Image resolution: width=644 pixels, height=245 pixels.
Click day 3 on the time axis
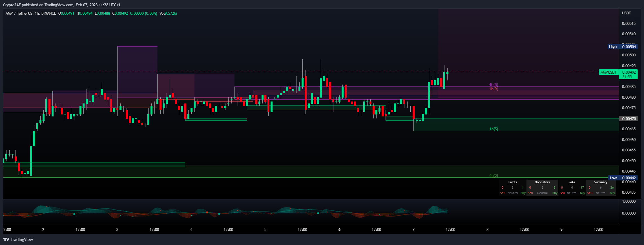tap(117, 229)
